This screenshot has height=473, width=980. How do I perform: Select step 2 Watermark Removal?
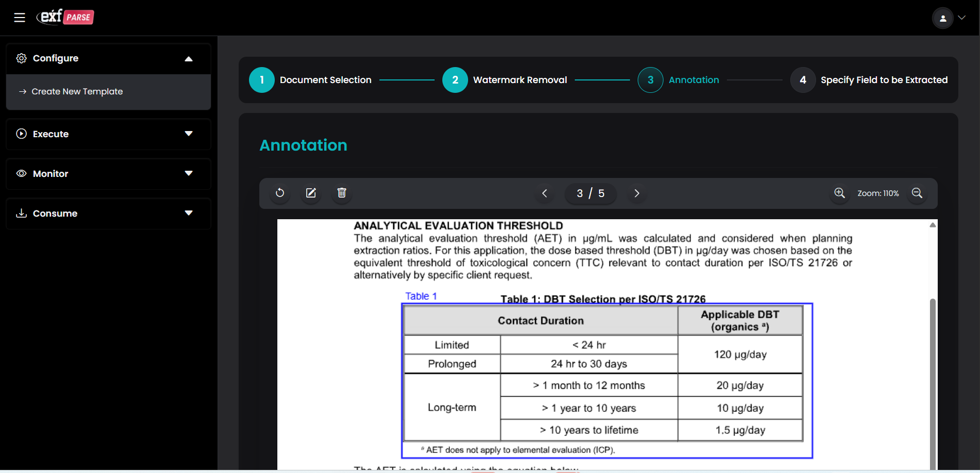click(x=455, y=80)
